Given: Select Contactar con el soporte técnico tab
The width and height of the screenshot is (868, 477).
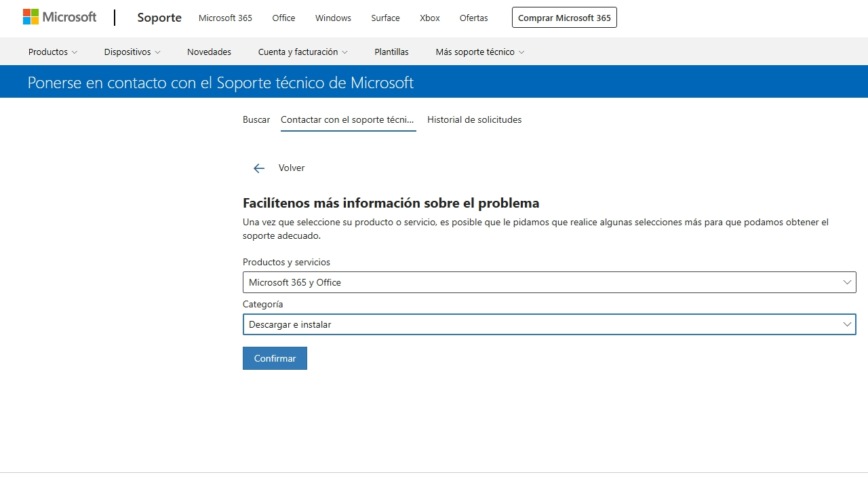Looking at the screenshot, I should point(348,119).
